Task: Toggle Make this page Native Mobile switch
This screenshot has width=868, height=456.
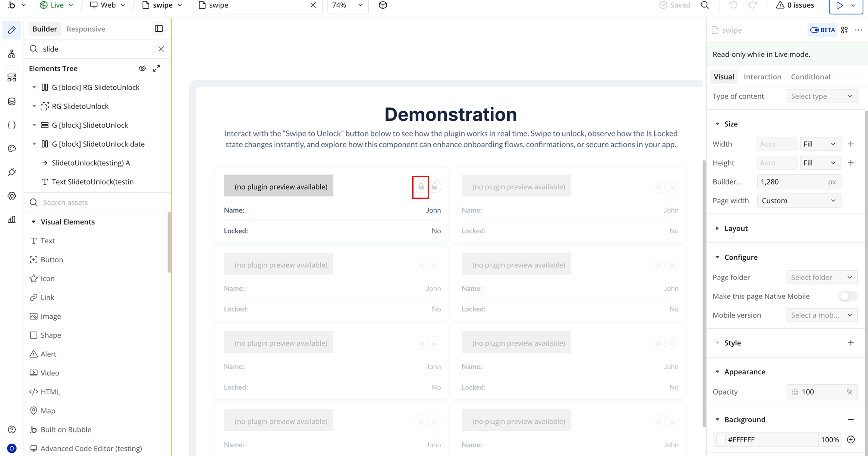Action: [848, 296]
